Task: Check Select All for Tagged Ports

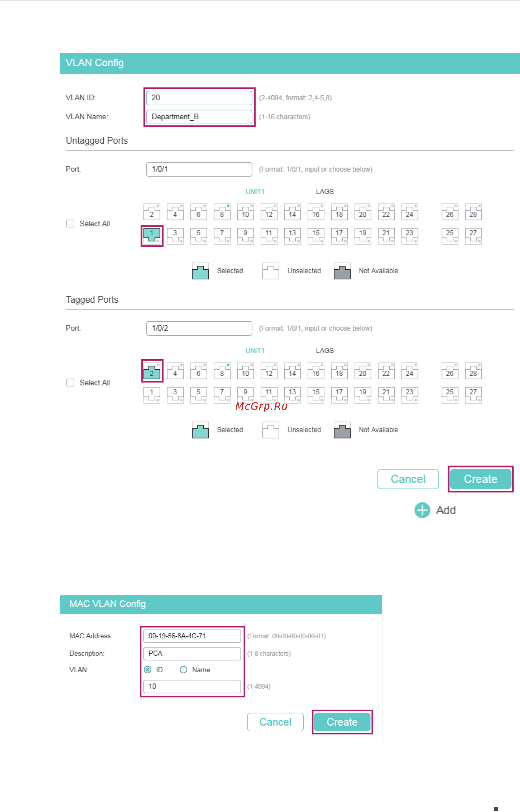Action: (70, 382)
